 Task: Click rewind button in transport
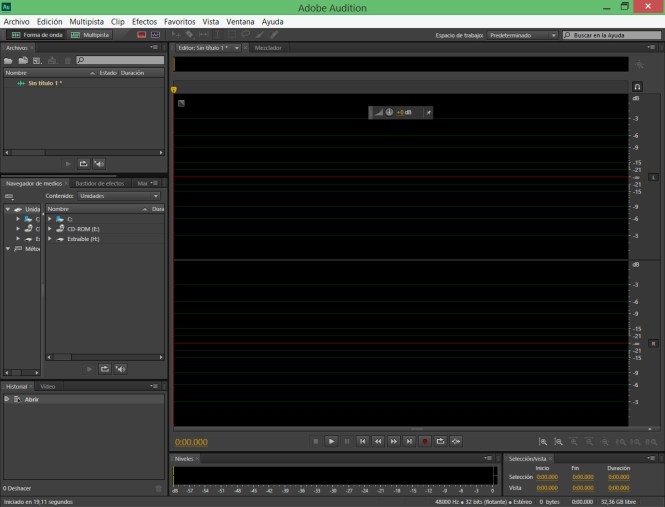tap(378, 441)
